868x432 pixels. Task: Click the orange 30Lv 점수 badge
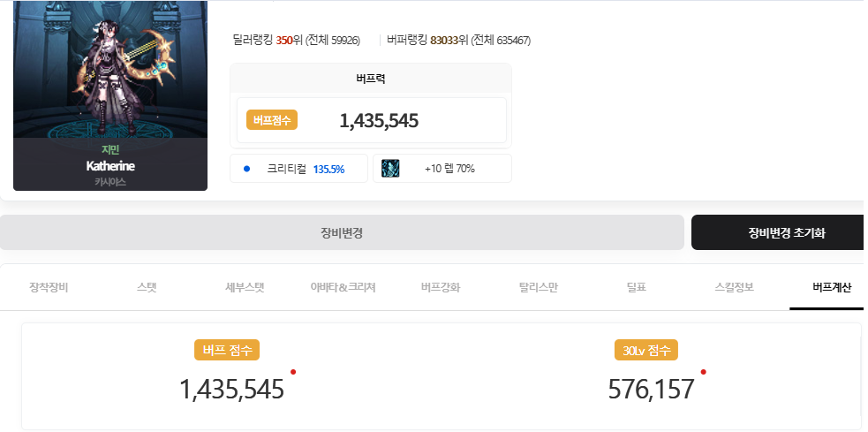[x=646, y=350]
